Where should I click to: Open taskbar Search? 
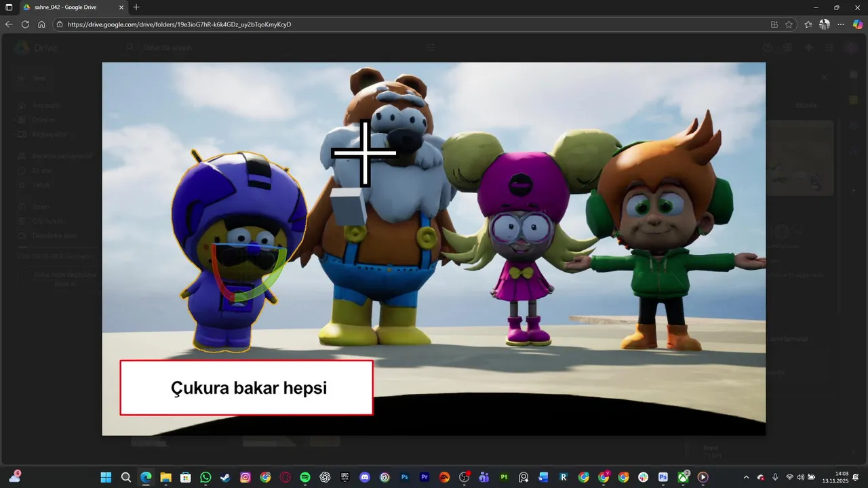(x=126, y=477)
